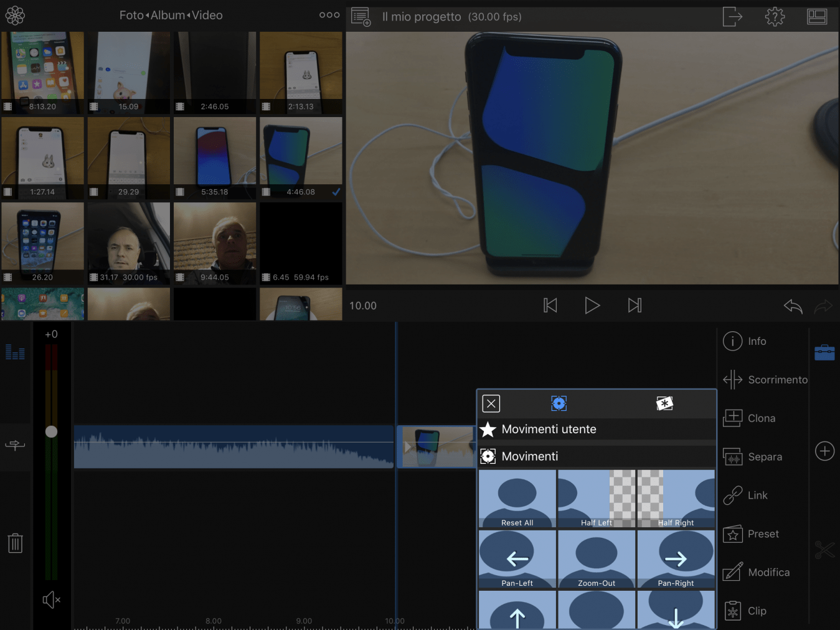Open the audio mixer icon
Viewport: 840px width, 630px height.
(15, 352)
